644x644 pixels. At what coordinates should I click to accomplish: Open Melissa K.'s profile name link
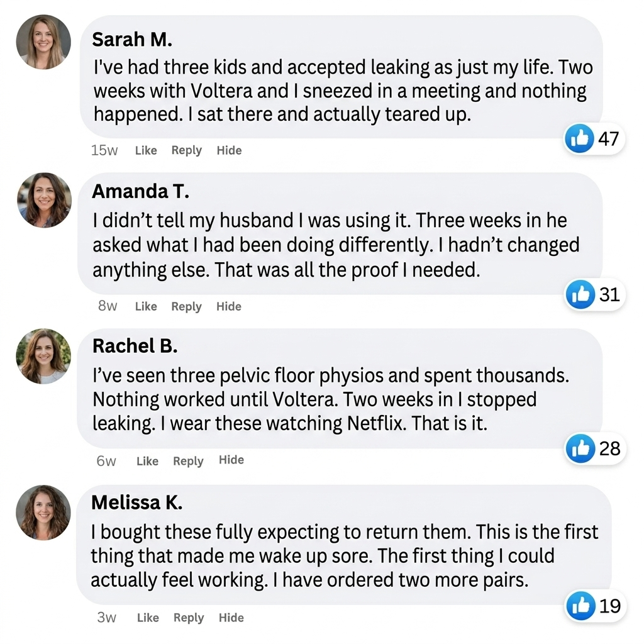pos(136,502)
